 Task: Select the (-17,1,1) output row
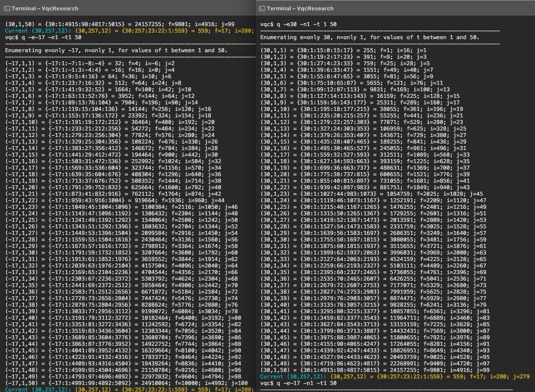[90, 63]
